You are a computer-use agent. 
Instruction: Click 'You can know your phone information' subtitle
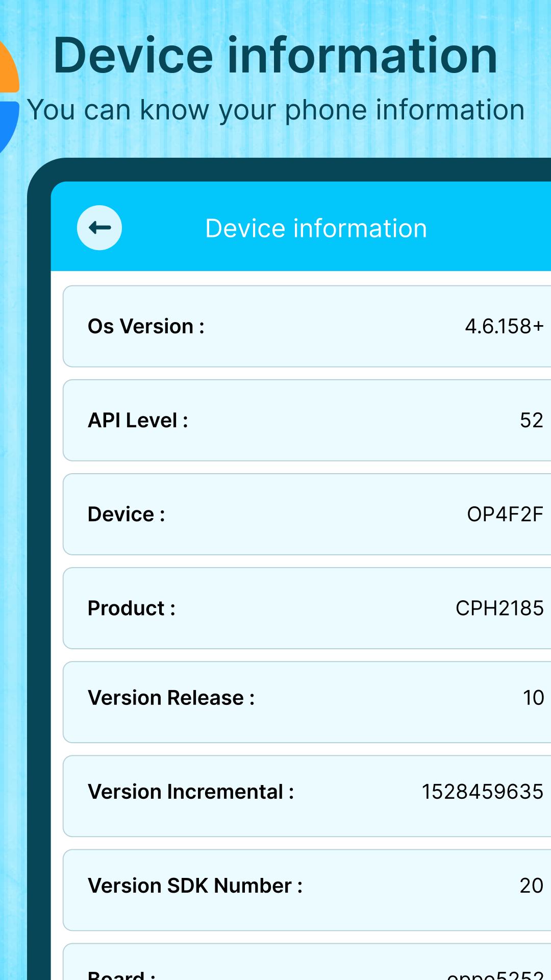point(275,110)
